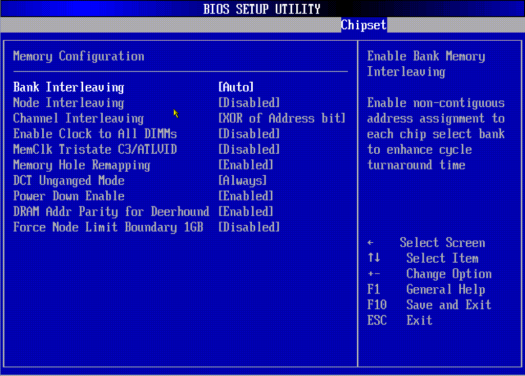Select the Node Interleaving setting
The height and width of the screenshot is (376, 525).
point(69,103)
